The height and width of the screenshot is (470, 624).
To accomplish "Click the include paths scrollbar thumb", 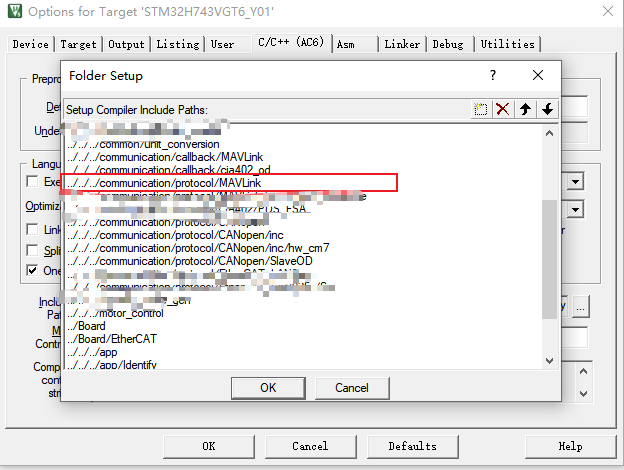I will click(x=550, y=259).
